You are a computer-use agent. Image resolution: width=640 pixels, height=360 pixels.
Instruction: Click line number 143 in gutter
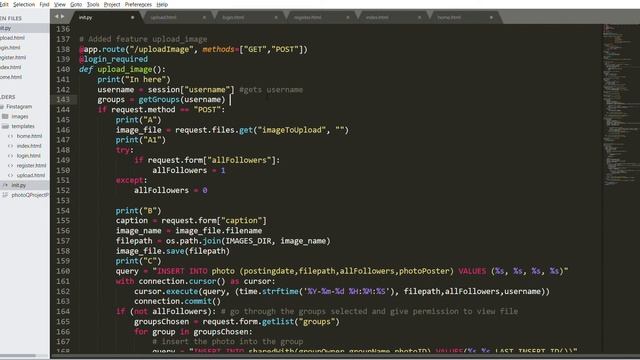coord(63,100)
